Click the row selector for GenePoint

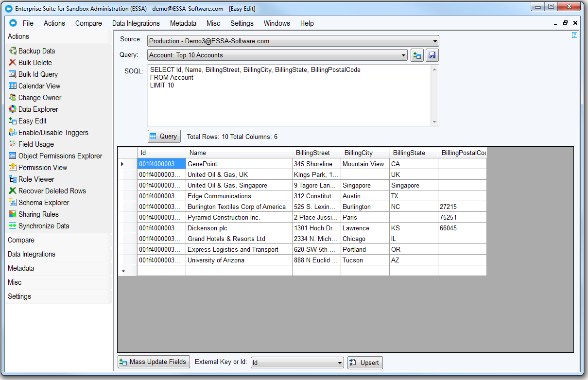tap(127, 164)
